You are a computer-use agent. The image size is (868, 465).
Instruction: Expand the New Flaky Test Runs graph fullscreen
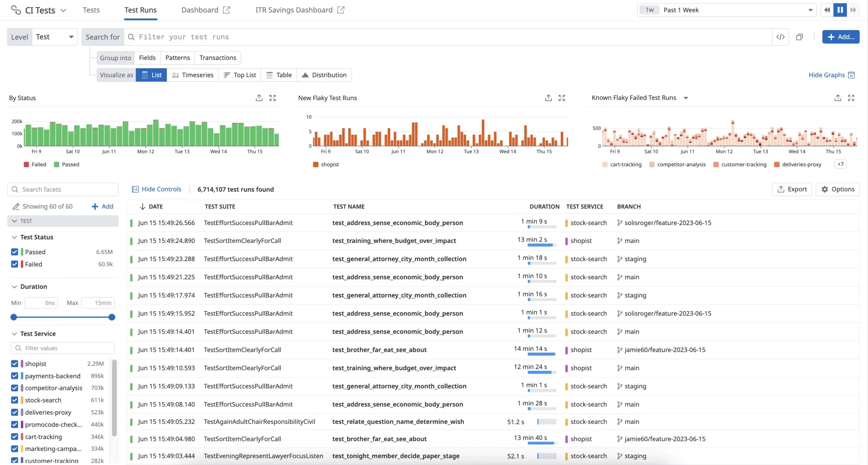pyautogui.click(x=562, y=98)
